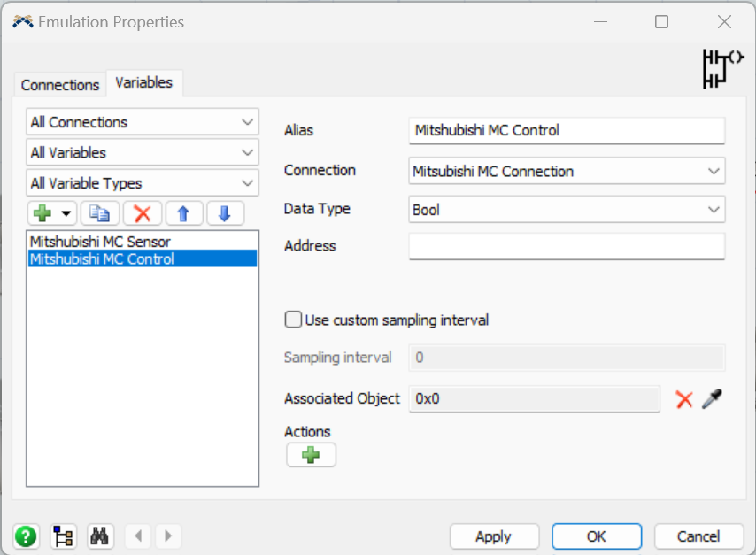Click the binoculars find icon
The height and width of the screenshot is (555, 756).
(100, 536)
